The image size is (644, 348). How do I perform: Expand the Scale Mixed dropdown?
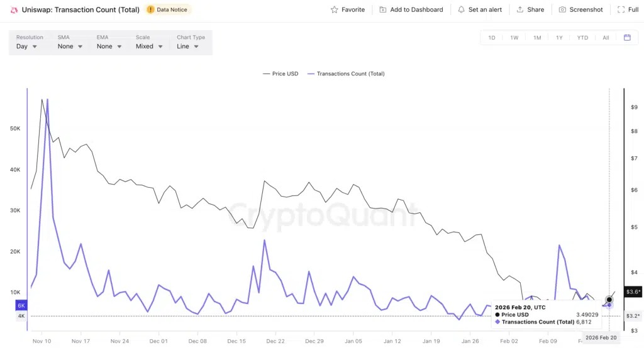tap(149, 46)
